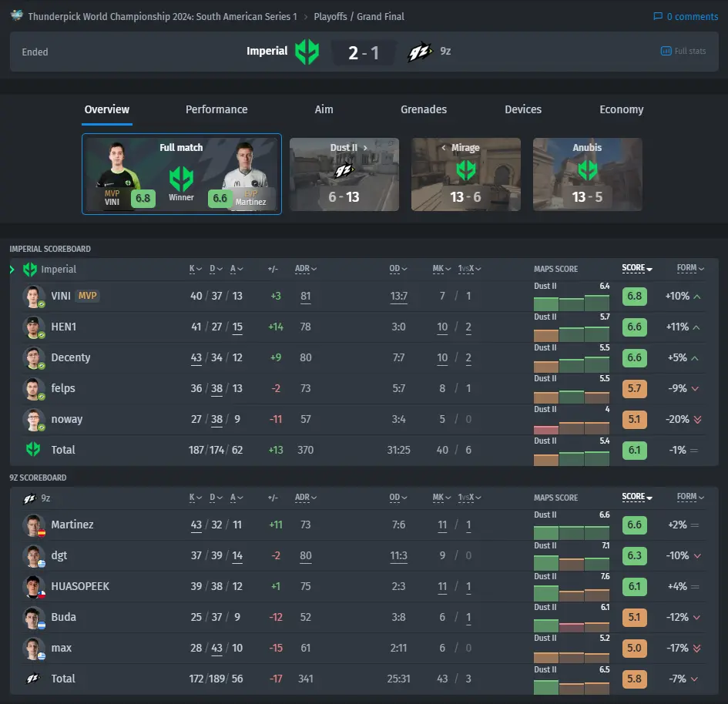
Task: Click the Imperial logo in Total row
Action: pos(33,449)
